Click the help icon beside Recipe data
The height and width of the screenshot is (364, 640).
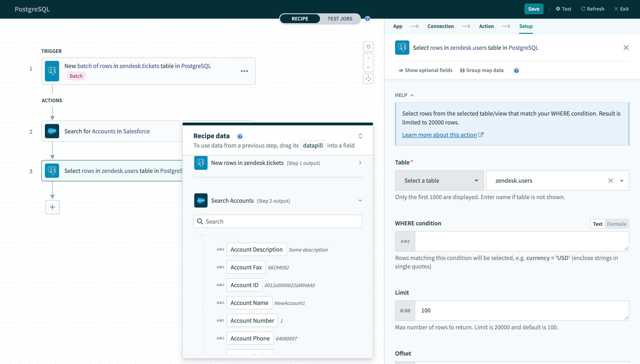coord(240,136)
